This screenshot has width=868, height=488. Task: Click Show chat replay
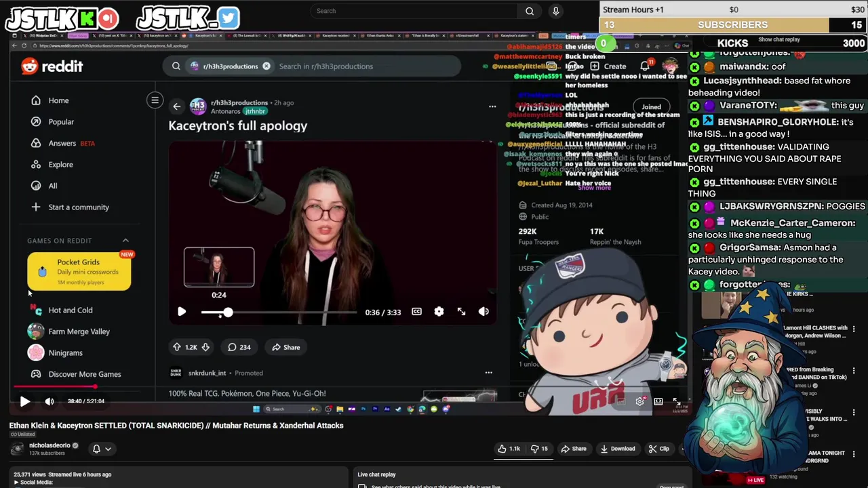(779, 39)
